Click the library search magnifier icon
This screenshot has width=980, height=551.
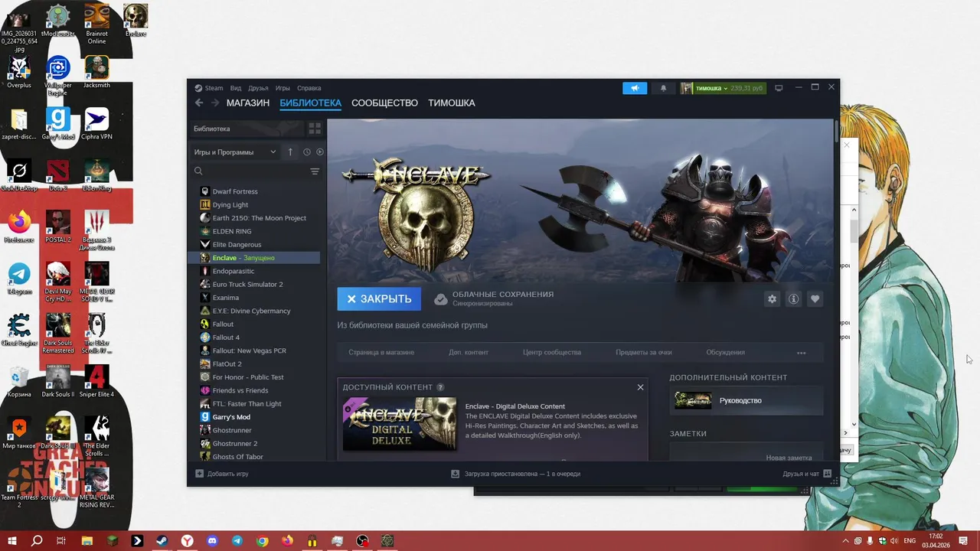click(x=198, y=171)
